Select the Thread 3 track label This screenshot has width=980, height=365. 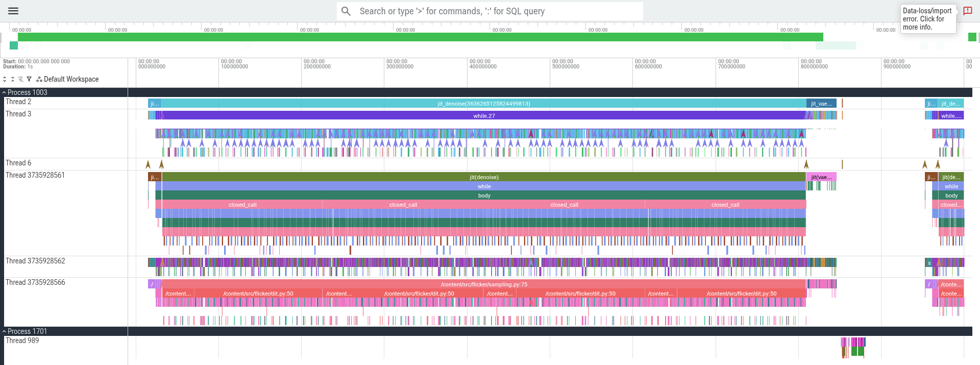click(18, 114)
